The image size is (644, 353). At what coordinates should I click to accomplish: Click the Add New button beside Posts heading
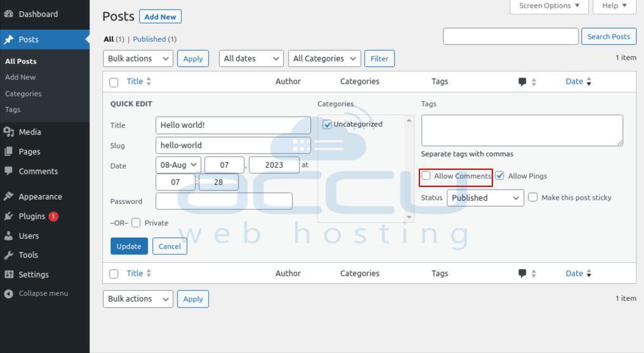[160, 16]
